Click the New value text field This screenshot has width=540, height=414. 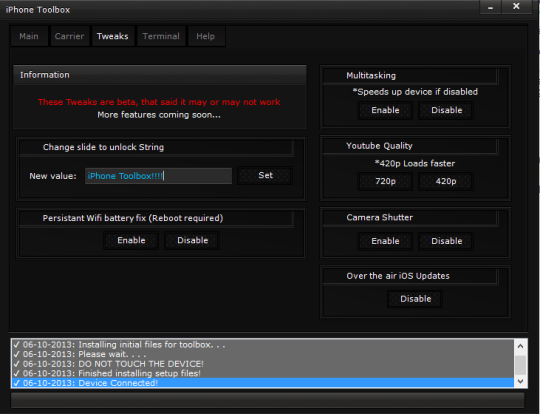pos(158,176)
